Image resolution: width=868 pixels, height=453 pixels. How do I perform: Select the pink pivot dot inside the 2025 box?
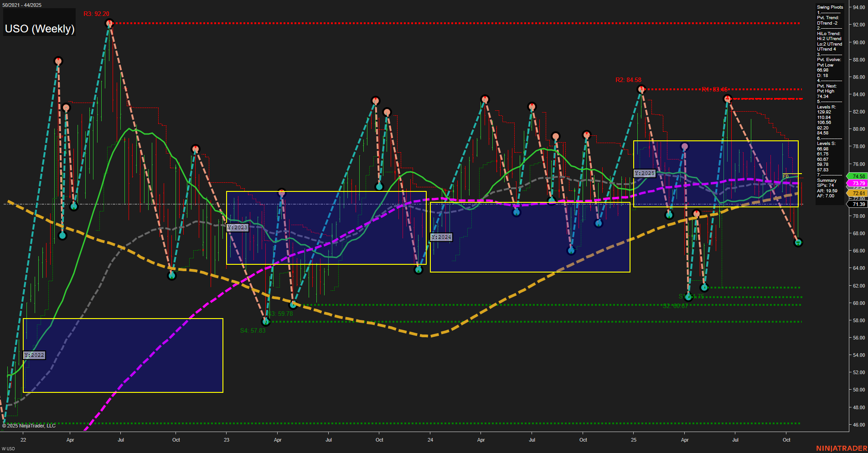click(685, 147)
